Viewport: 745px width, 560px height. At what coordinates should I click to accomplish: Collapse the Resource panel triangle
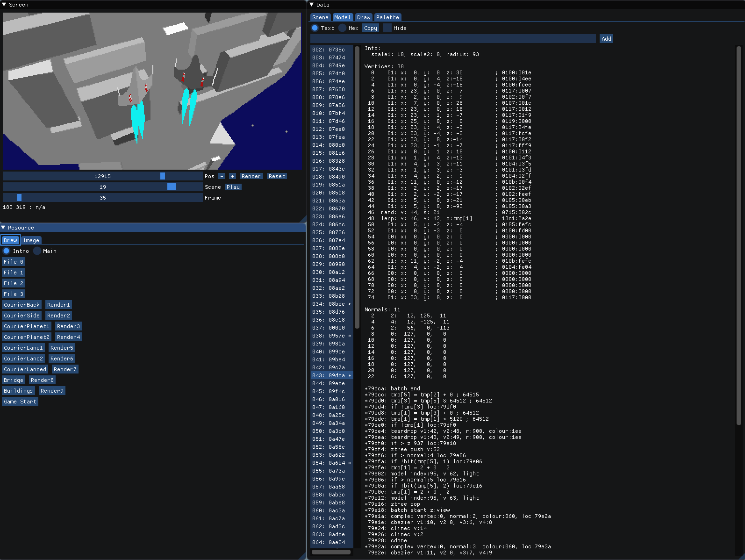point(4,228)
